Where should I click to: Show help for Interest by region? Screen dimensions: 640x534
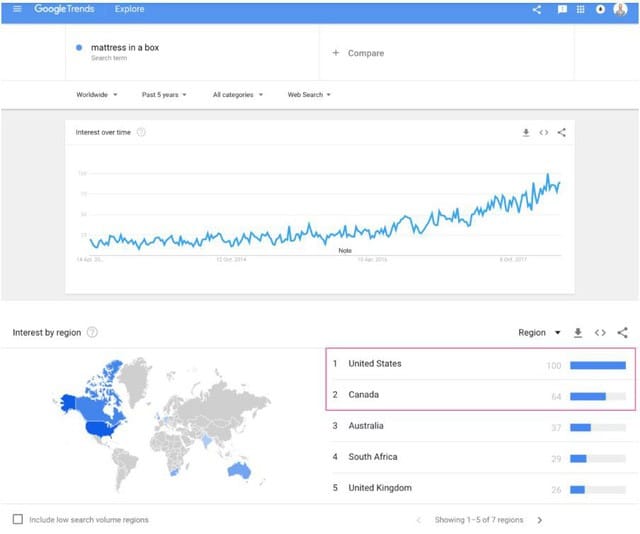[x=92, y=332]
